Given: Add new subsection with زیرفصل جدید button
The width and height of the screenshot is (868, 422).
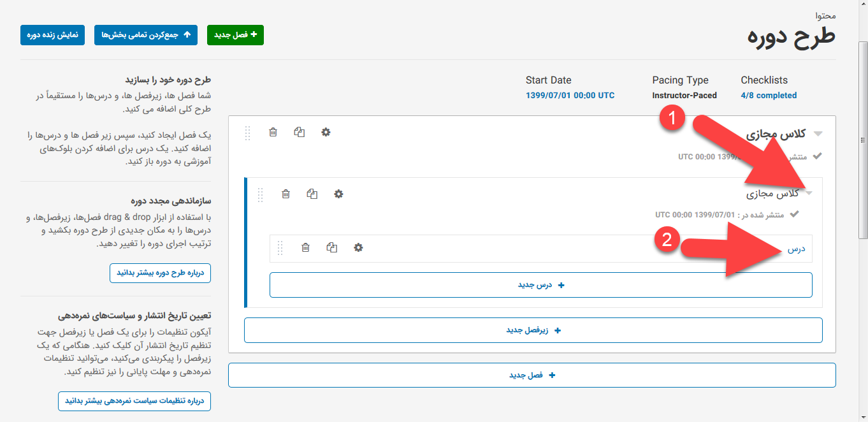Looking at the screenshot, I should pyautogui.click(x=533, y=330).
